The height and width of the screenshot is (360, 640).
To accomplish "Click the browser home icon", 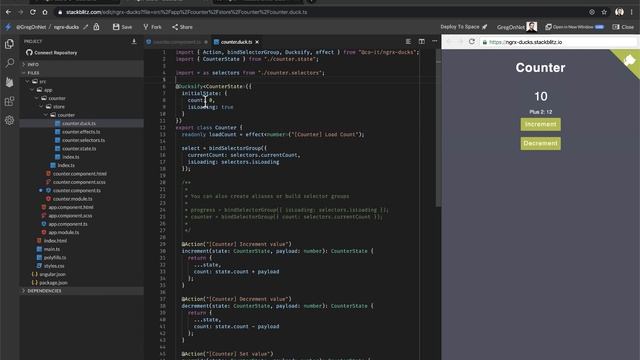I will (45, 12).
